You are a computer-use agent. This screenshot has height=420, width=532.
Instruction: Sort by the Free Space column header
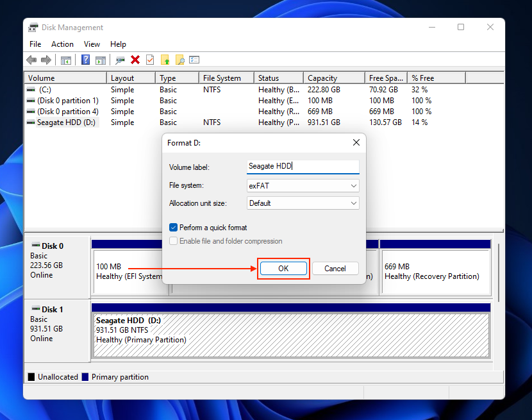point(386,78)
